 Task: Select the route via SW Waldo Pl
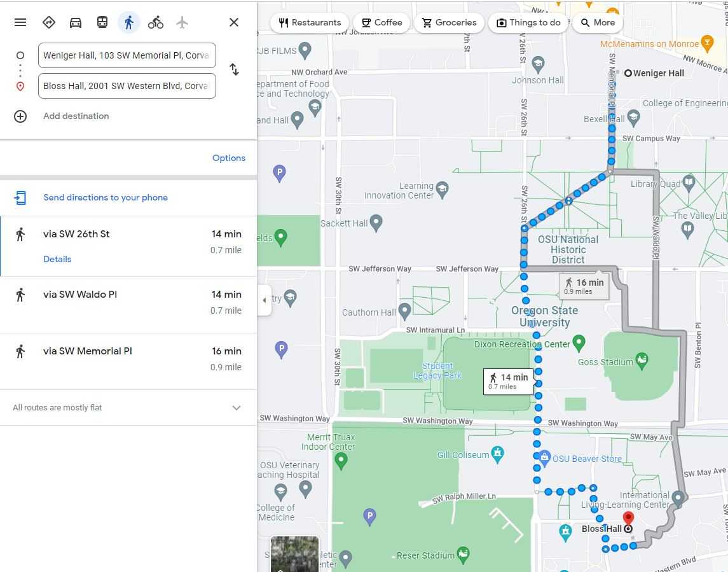[x=128, y=305]
